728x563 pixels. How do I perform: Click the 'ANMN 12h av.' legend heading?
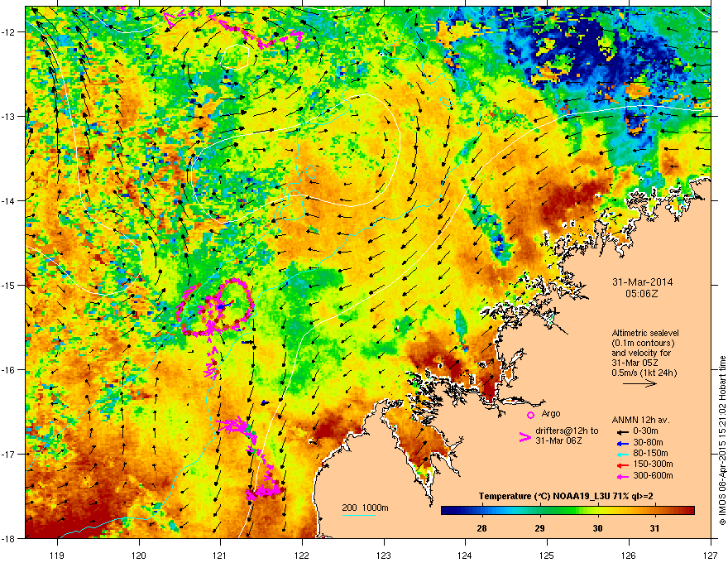[x=640, y=420]
